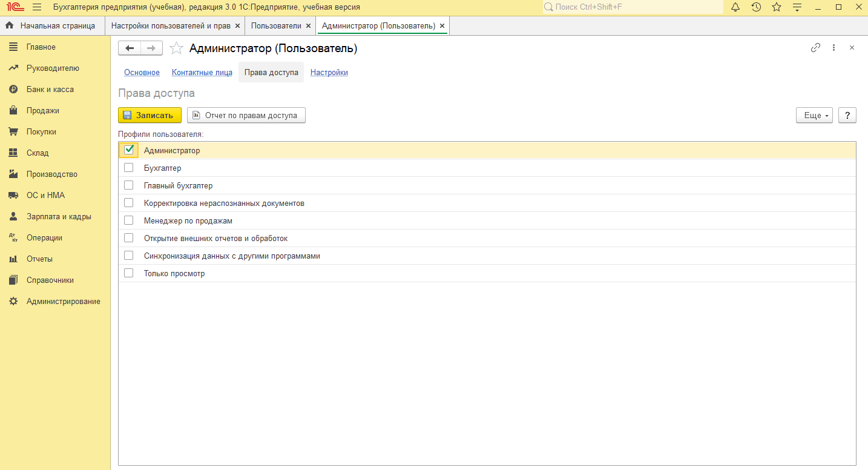Close the Администратор (Пользователь) tab

pyautogui.click(x=442, y=26)
